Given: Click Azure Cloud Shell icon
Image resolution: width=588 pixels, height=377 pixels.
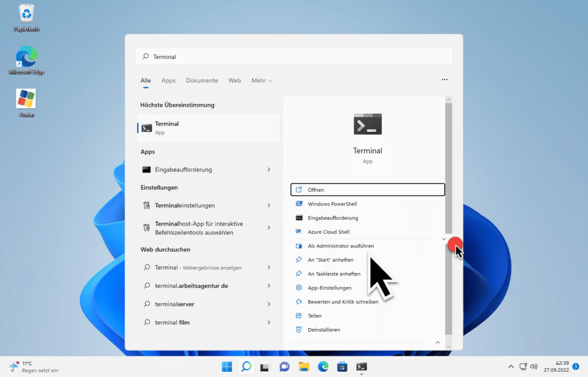Looking at the screenshot, I should point(299,232).
